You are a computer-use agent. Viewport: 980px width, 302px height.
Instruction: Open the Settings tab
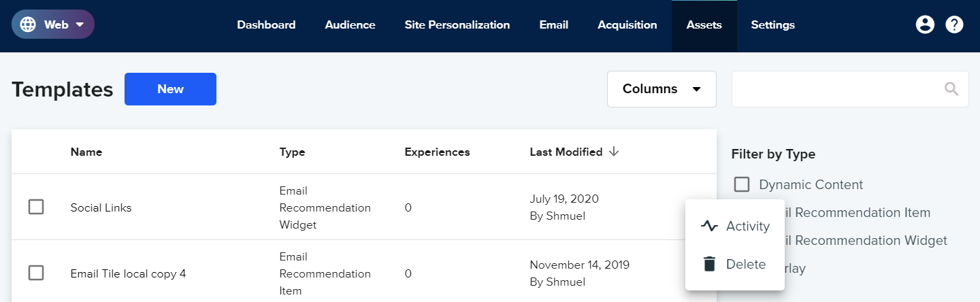772,25
